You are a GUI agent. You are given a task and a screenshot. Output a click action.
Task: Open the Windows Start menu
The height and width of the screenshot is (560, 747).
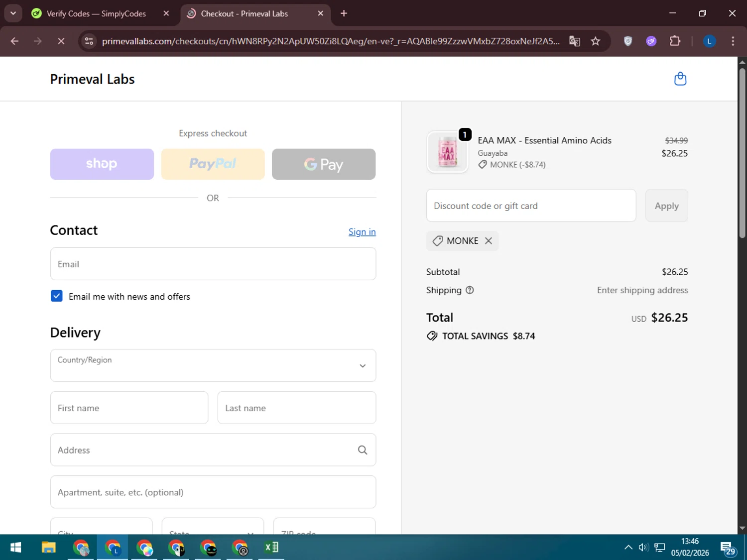pyautogui.click(x=15, y=548)
